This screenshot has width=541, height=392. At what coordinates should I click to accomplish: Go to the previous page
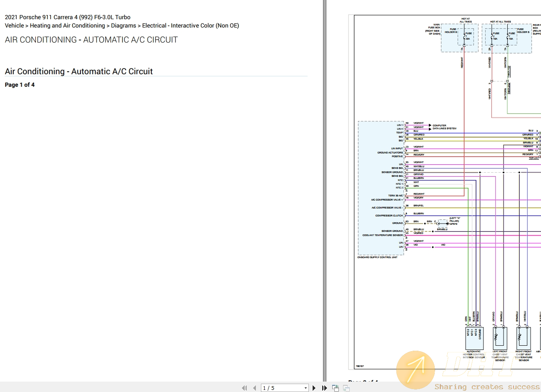254,388
